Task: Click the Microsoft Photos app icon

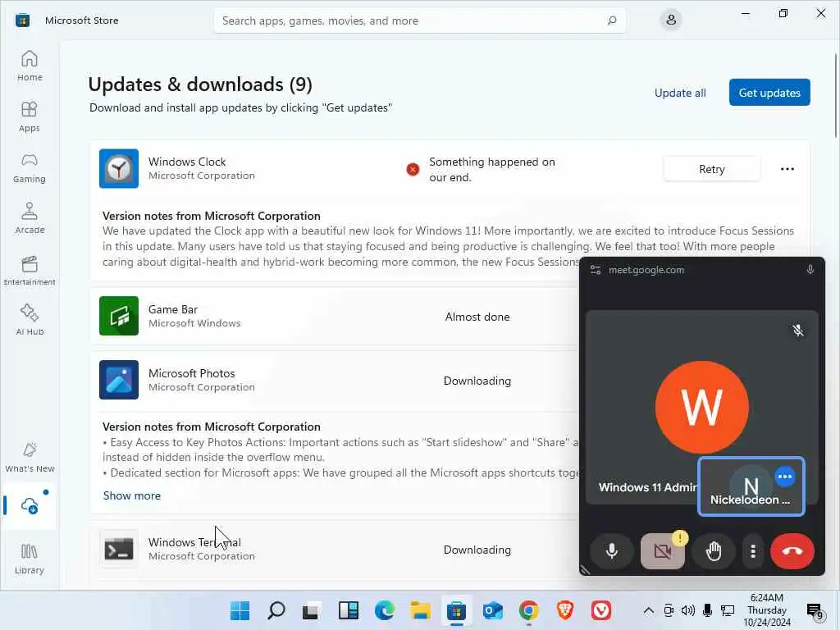Action: click(x=119, y=380)
